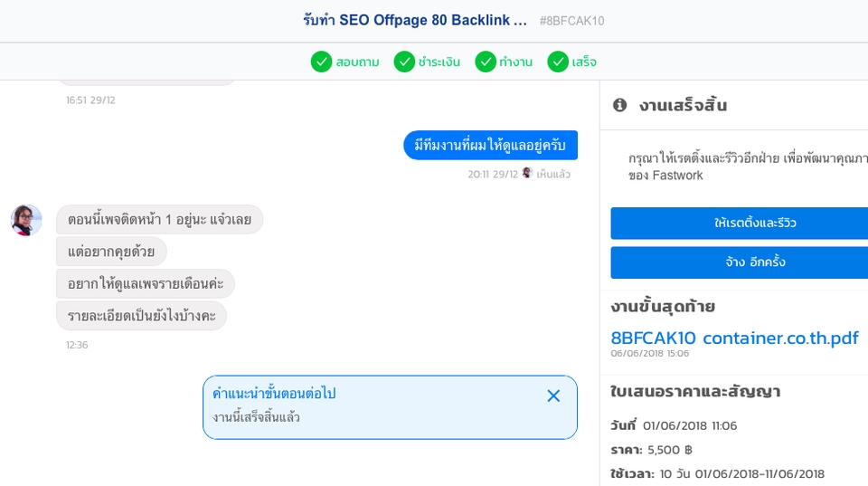
Task: Click the 20:11 29/12 timestamp
Action: (x=493, y=174)
